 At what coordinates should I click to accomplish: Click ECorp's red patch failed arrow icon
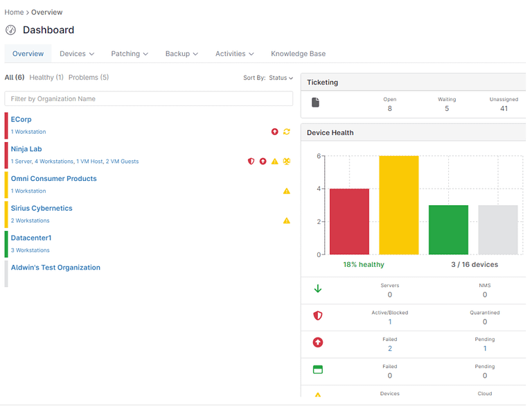coord(275,132)
